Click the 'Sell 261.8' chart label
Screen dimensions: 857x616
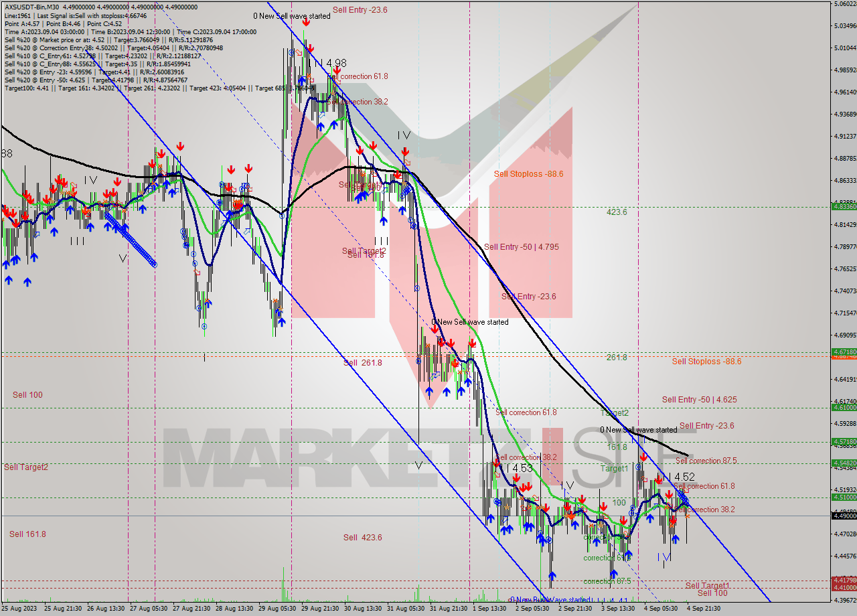click(362, 363)
